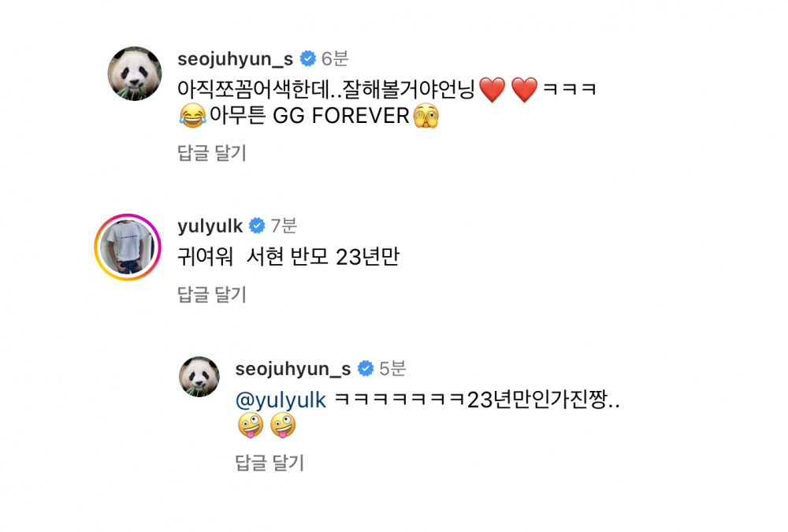The image size is (788, 532).
Task: Click 답글 달기 under GG FOREVER comment
Action: click(x=212, y=153)
